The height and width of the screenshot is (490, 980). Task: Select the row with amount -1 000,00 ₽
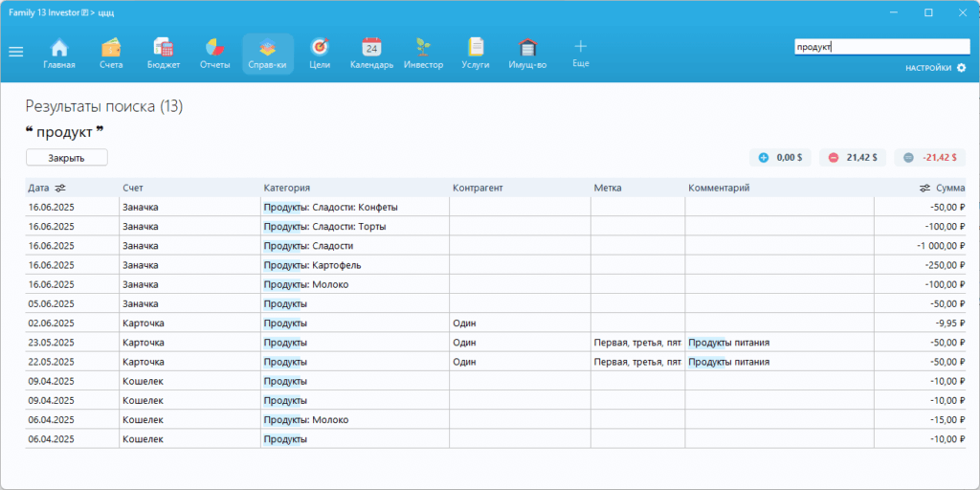pyautogui.click(x=495, y=246)
